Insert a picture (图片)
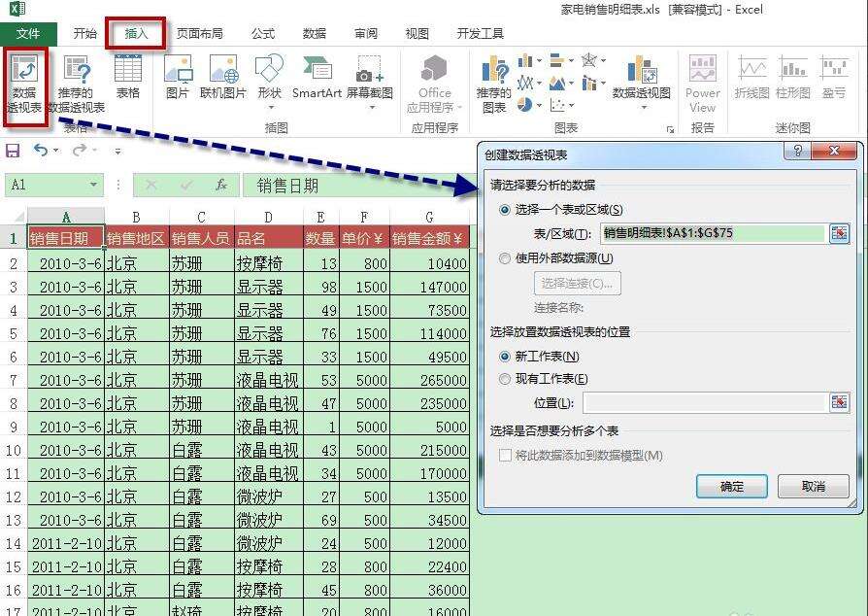Image resolution: width=868 pixels, height=616 pixels. (178, 77)
